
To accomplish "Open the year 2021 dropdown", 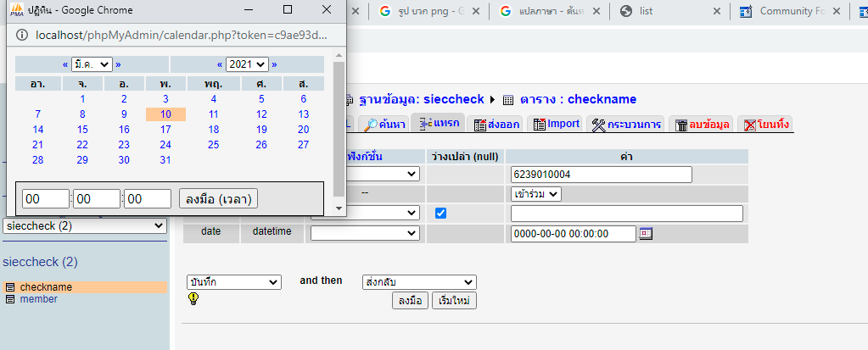I will tap(247, 64).
